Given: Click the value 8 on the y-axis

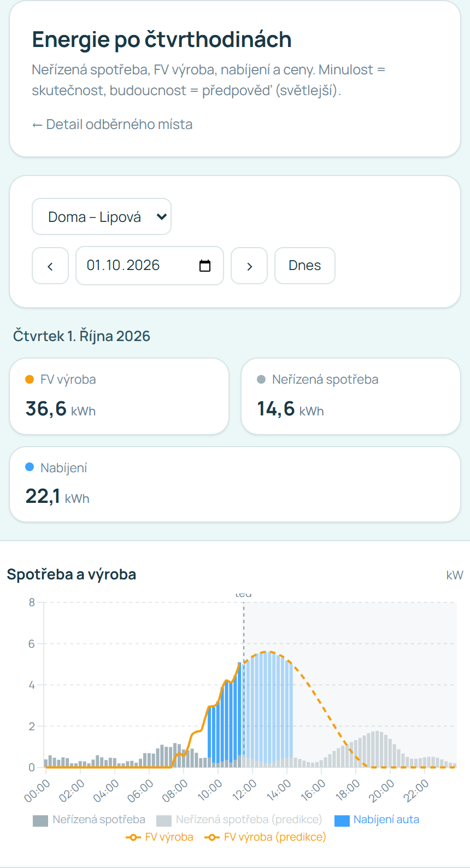Looking at the screenshot, I should pos(32,602).
